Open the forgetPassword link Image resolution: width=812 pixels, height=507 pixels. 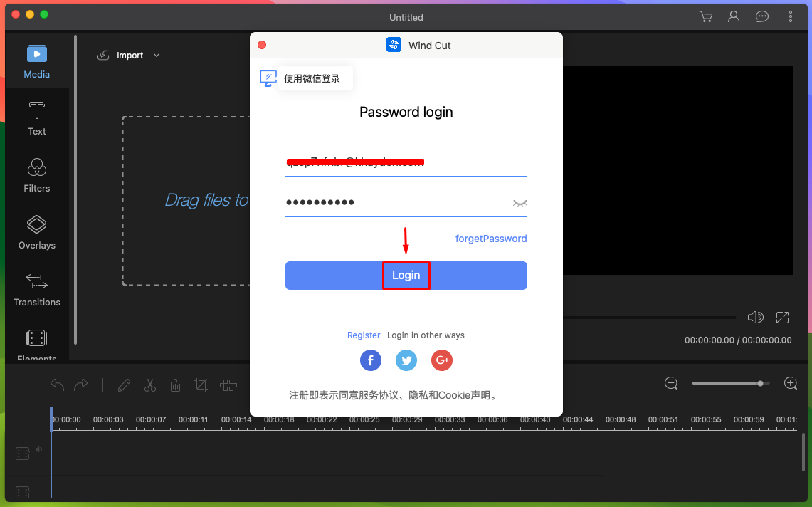(491, 239)
